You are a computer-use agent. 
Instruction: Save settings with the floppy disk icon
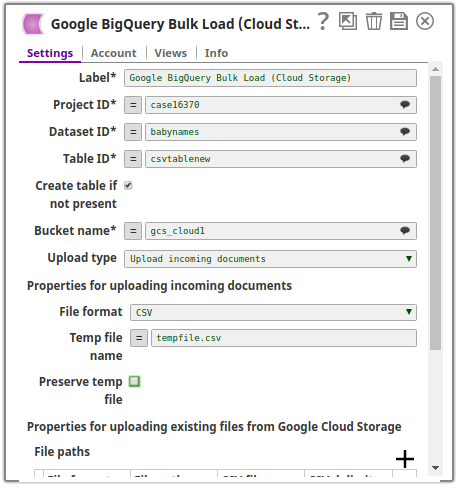coord(399,21)
